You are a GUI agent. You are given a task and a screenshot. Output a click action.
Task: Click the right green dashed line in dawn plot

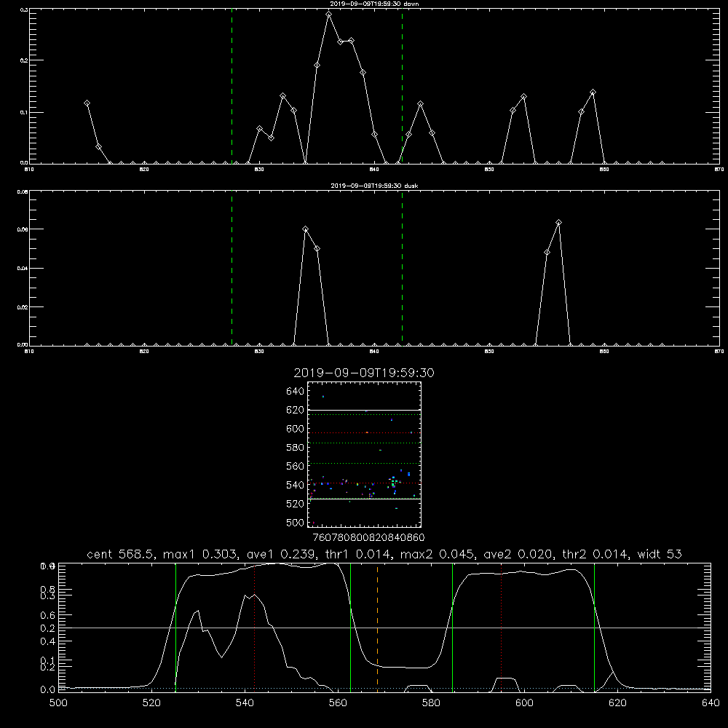402,86
